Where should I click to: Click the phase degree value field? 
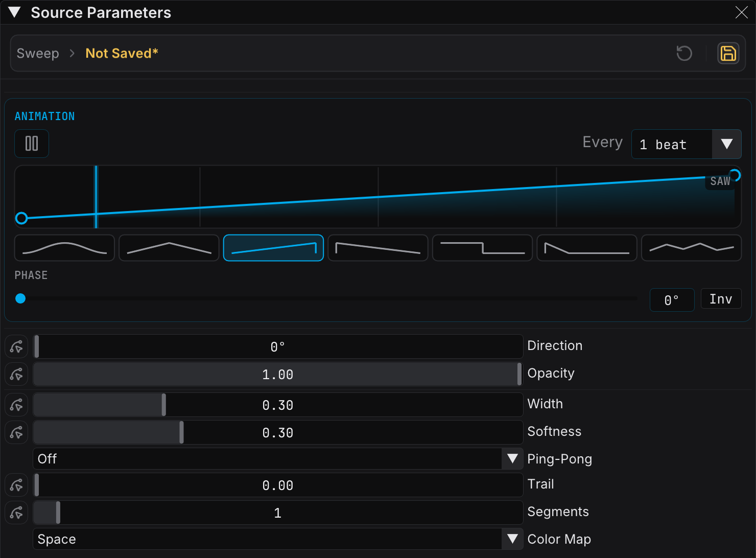pyautogui.click(x=672, y=300)
